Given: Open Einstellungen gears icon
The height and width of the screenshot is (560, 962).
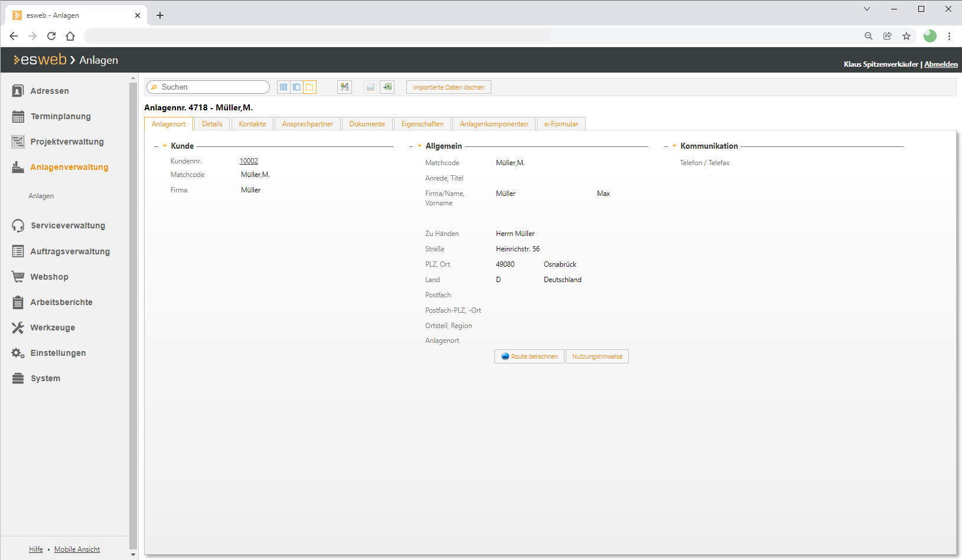Looking at the screenshot, I should pos(18,353).
